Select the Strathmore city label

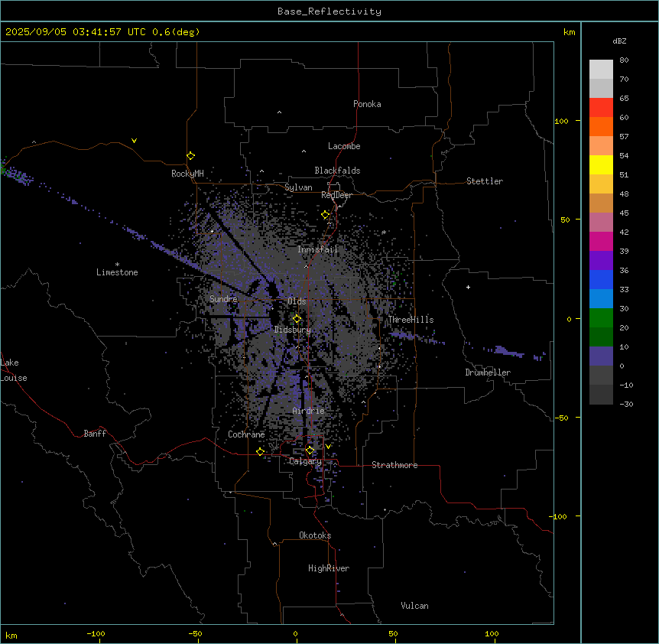tap(394, 465)
